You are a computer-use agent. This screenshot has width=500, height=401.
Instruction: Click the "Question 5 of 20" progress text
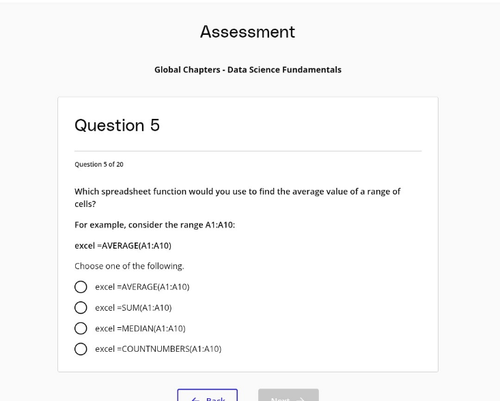99,164
